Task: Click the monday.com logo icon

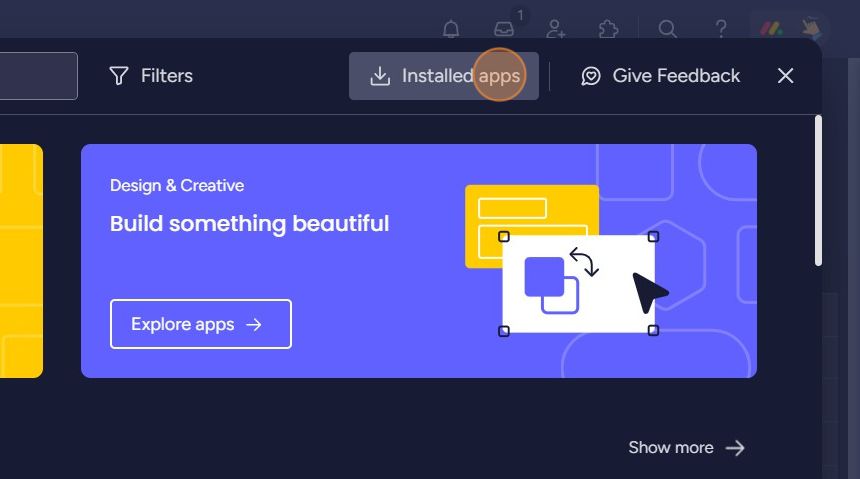Action: [x=771, y=29]
